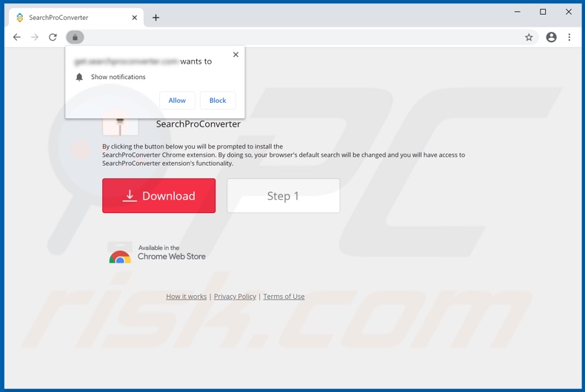The width and height of the screenshot is (585, 392).
Task: Click the red Download button
Action: point(159,195)
